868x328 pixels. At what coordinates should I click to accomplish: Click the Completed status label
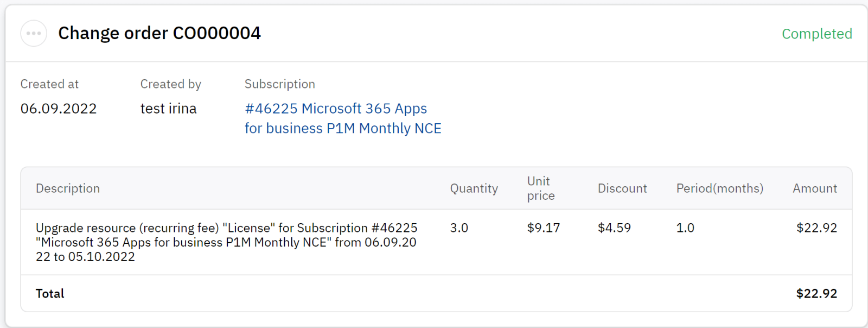(x=816, y=34)
